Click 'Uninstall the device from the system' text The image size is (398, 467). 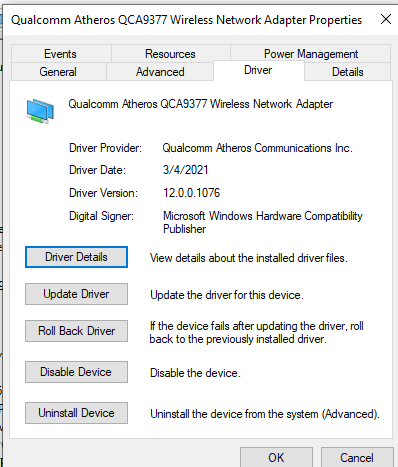265,414
